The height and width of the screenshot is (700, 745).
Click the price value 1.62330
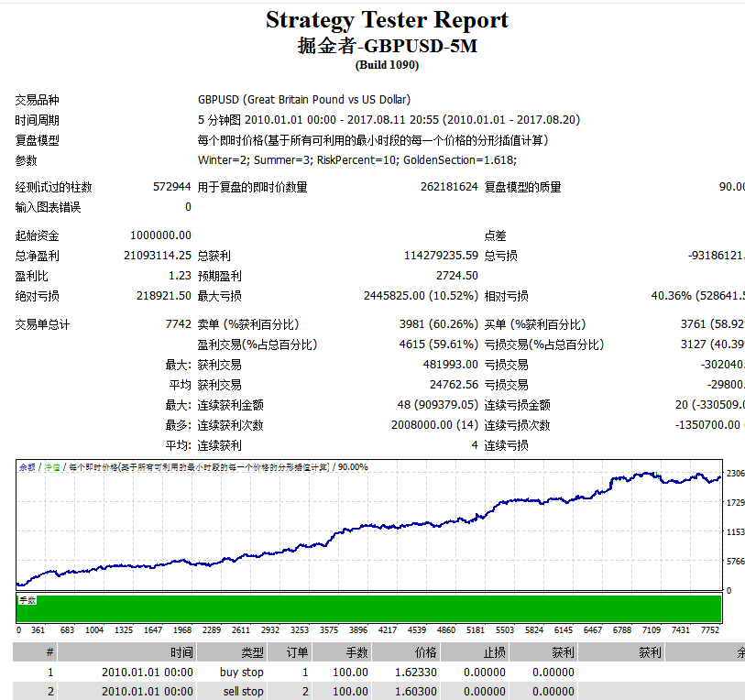coord(415,672)
